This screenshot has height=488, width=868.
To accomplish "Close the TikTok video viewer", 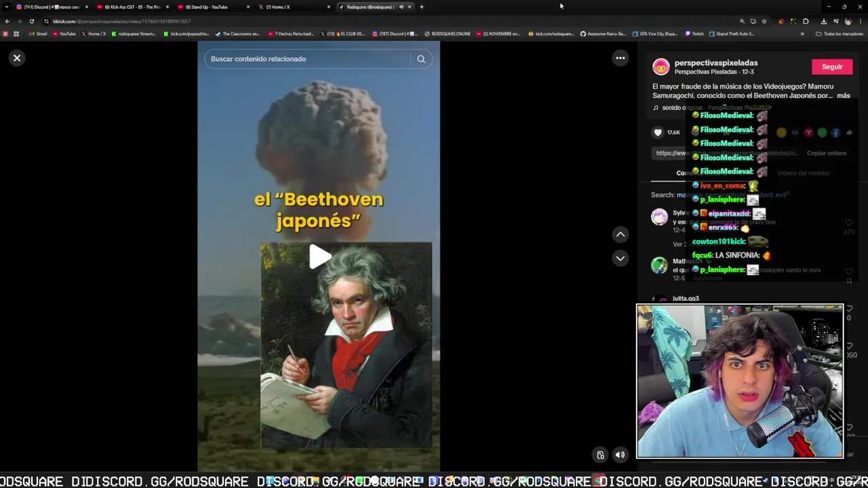I will coord(17,58).
